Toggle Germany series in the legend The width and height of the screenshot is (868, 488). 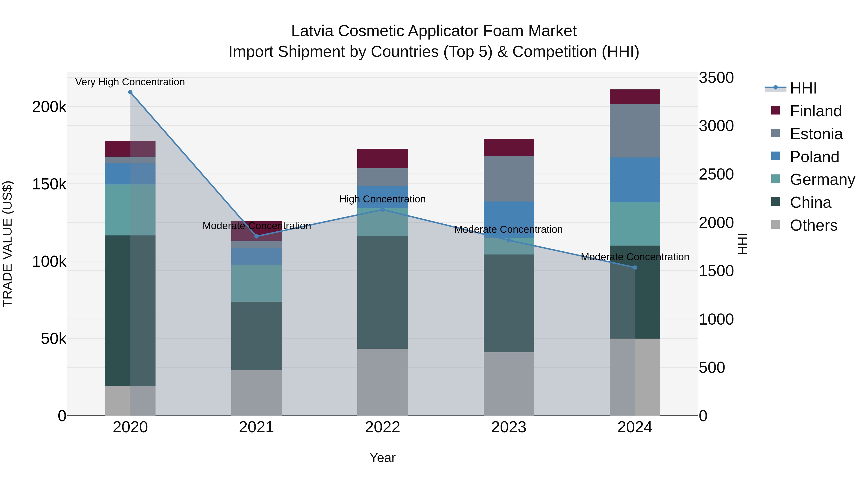(x=813, y=180)
